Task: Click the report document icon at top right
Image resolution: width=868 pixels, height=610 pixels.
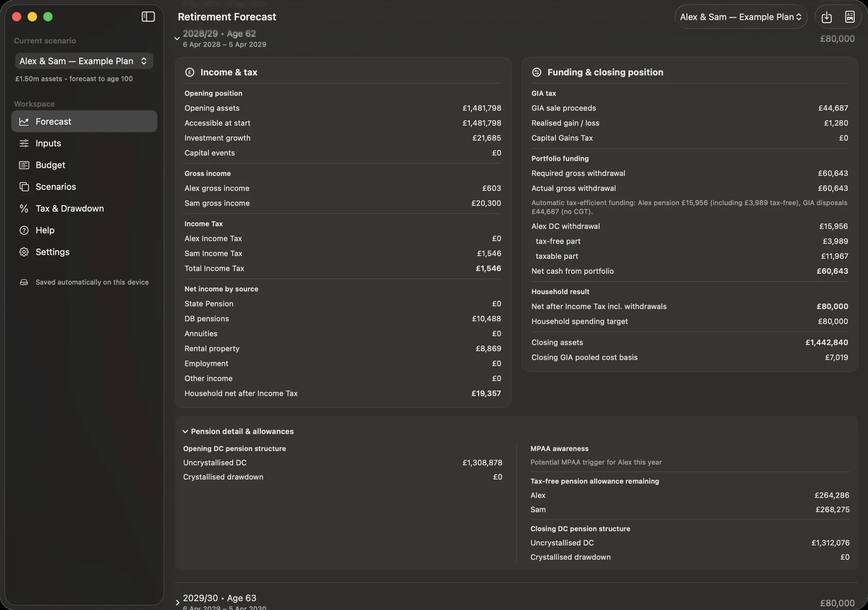Action: point(850,17)
